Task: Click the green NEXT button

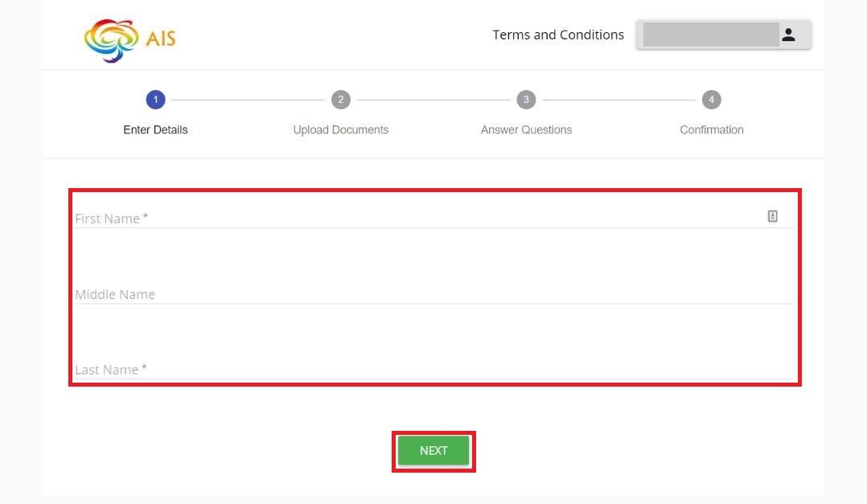Action: coord(433,450)
